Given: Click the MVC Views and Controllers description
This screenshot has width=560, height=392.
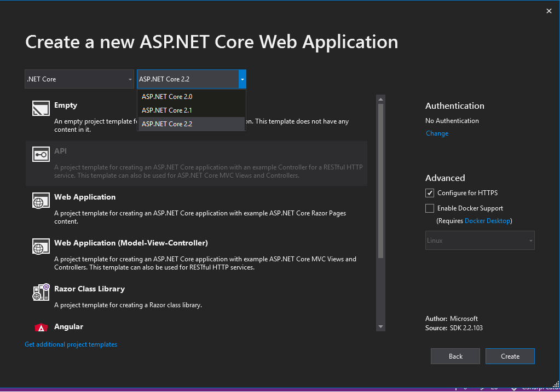Looking at the screenshot, I should pos(205,263).
